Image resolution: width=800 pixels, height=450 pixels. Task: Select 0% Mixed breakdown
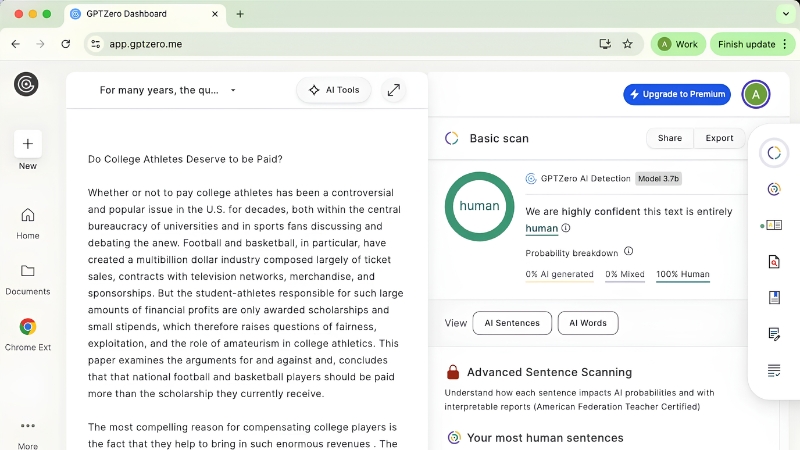[624, 274]
